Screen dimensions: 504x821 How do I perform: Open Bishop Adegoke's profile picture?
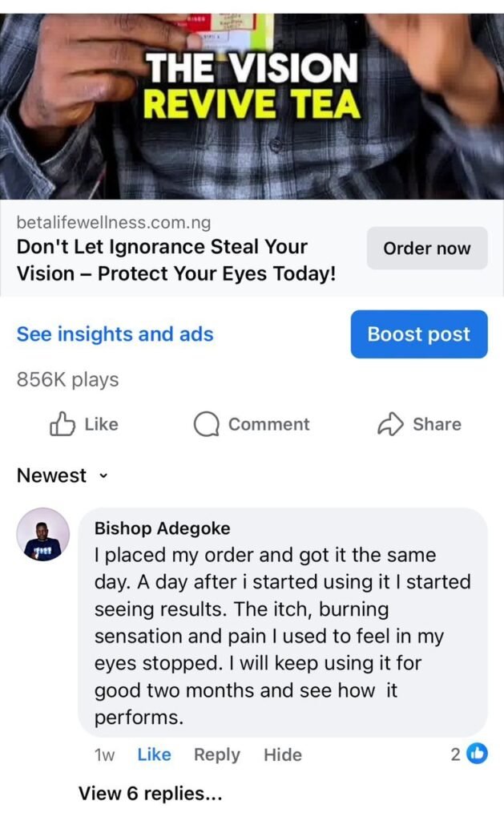pos(43,534)
